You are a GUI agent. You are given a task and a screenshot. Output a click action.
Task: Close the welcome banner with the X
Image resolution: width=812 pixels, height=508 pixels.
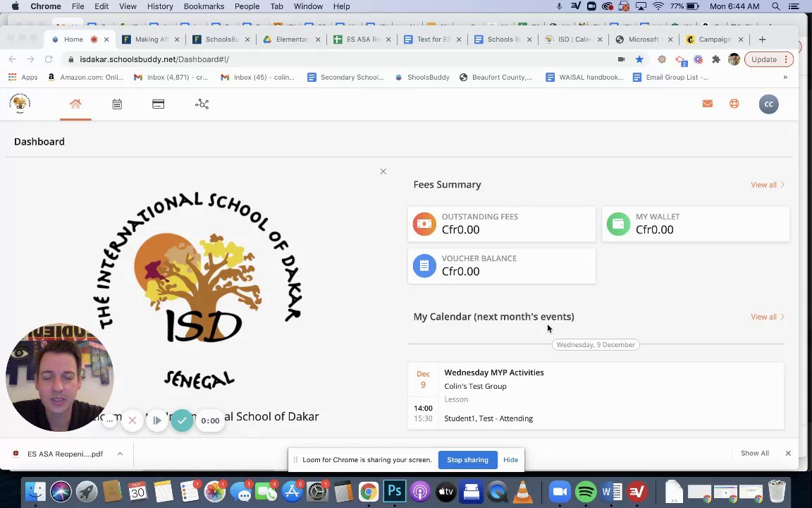(x=383, y=171)
